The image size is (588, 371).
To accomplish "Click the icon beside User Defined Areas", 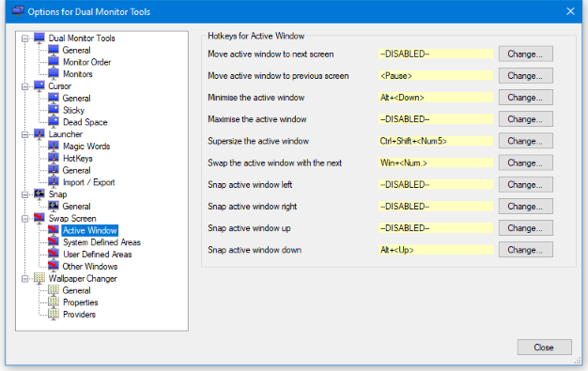I will tap(54, 254).
